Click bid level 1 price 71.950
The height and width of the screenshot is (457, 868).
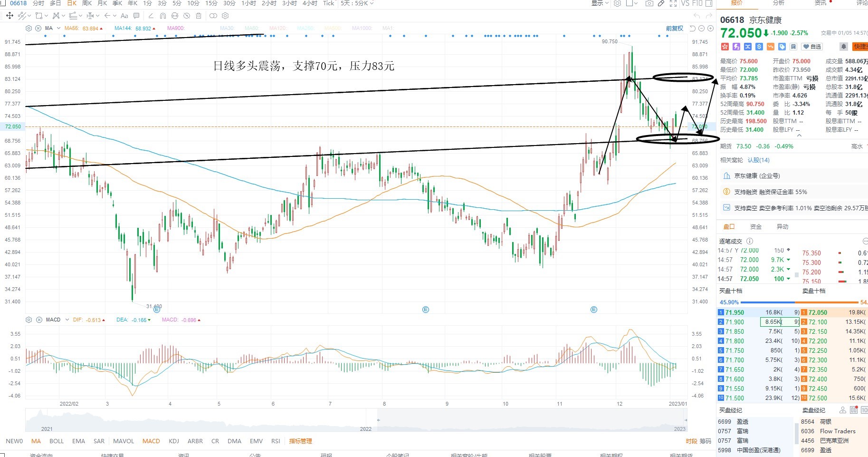coord(735,312)
